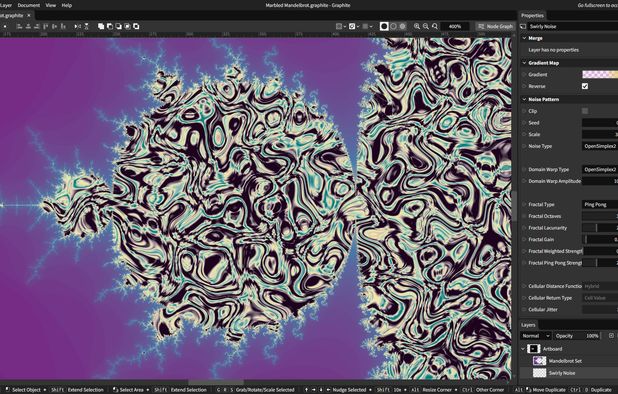This screenshot has width=618, height=394.
Task: Collapse the Merge section
Action: (x=525, y=38)
